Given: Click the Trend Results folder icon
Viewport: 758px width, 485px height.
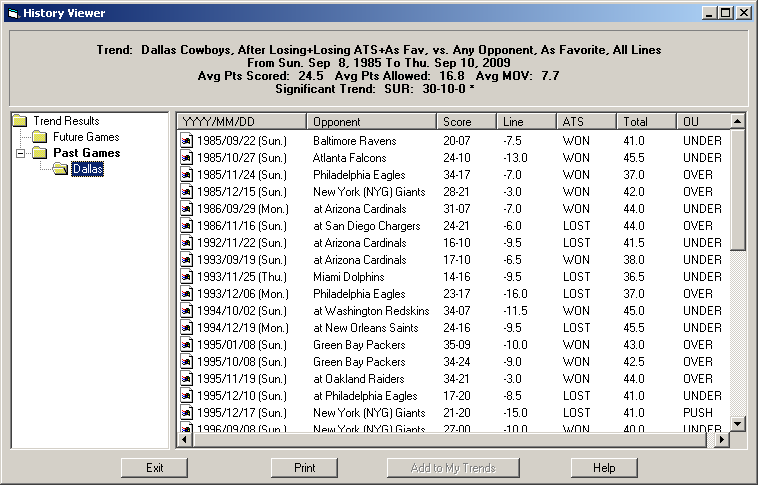Looking at the screenshot, I should 20,120.
